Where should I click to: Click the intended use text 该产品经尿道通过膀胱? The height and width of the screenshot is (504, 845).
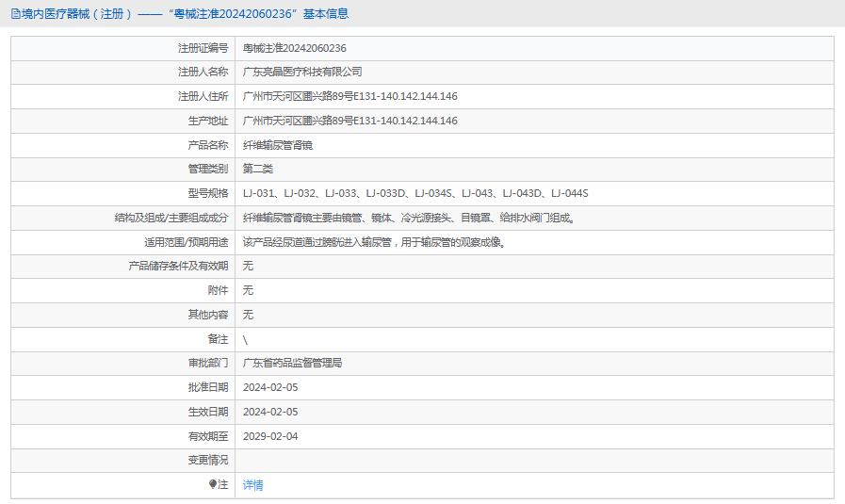pos(375,242)
